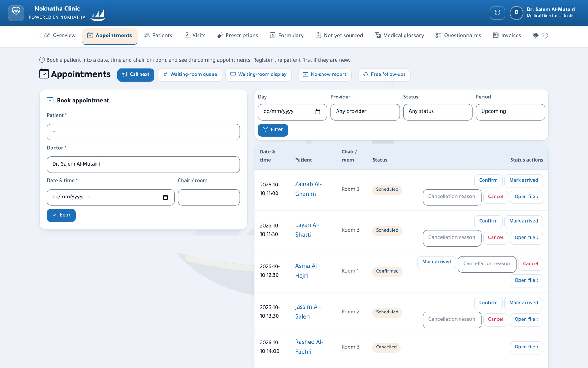Open the Invoices tab
The image size is (588, 368).
pyautogui.click(x=507, y=36)
